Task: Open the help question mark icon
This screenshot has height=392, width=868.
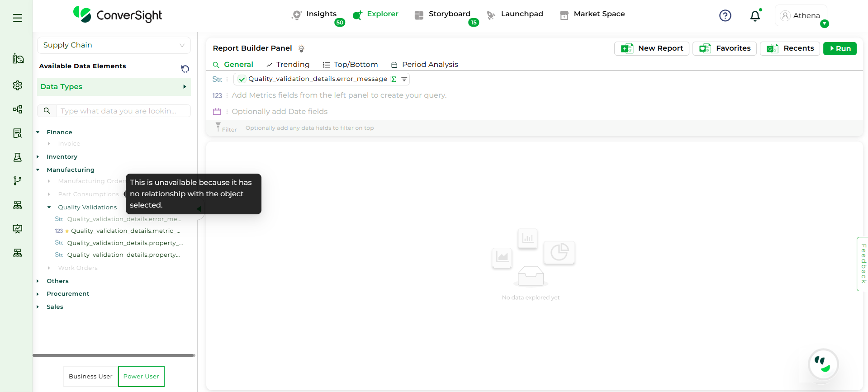Action: (725, 16)
